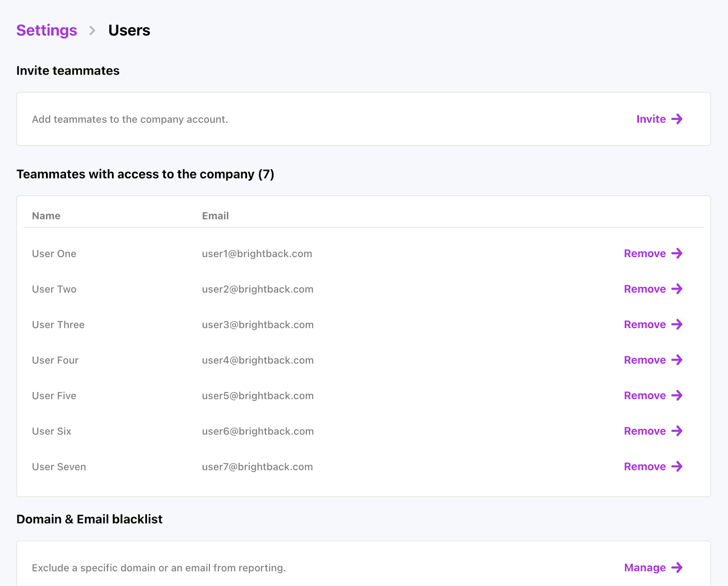Go back to Settings via breadcrumb
This screenshot has height=586, width=728.
[47, 30]
